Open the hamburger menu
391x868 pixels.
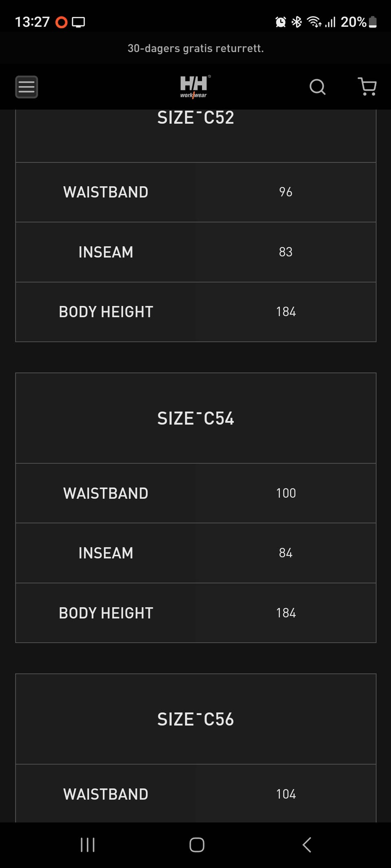26,87
